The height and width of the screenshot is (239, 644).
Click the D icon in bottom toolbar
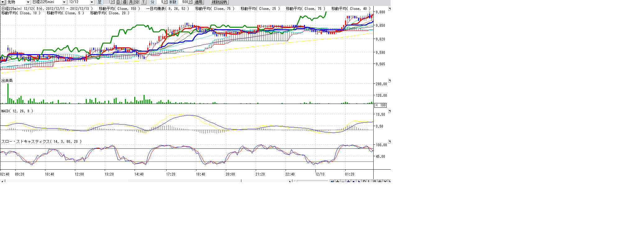(364, 181)
